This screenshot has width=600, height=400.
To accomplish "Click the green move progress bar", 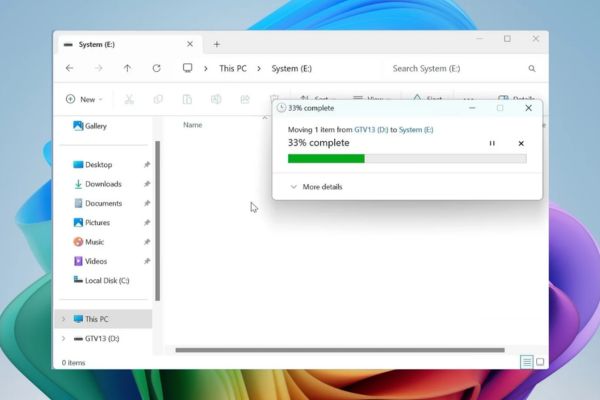I will pyautogui.click(x=407, y=158).
